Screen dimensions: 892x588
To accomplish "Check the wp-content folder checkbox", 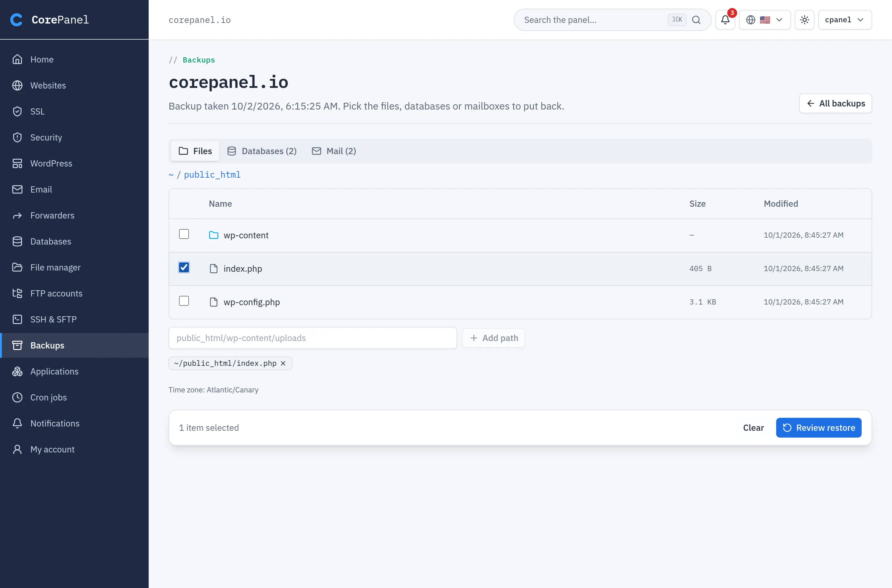I will (x=184, y=234).
